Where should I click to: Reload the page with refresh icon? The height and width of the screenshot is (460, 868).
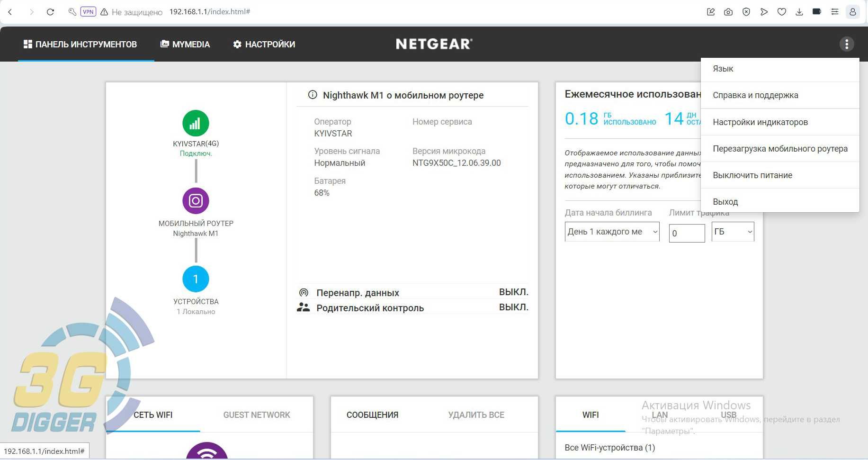click(x=50, y=12)
